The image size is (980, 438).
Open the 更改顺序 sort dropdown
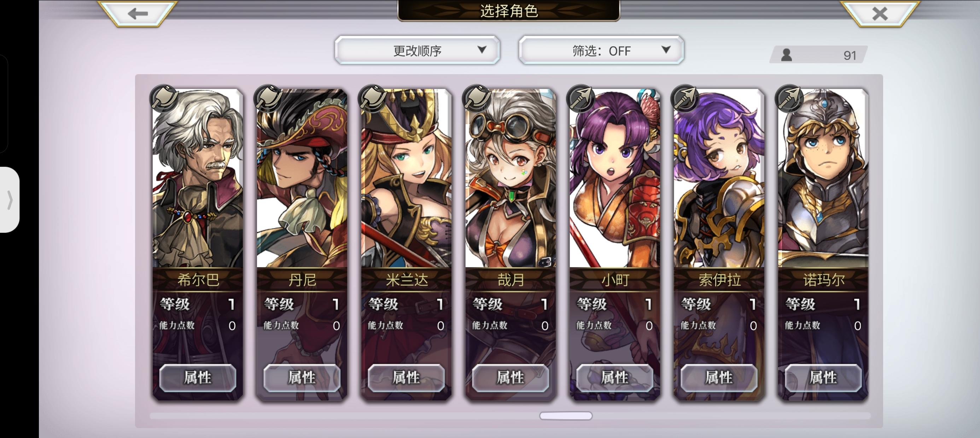pos(417,50)
